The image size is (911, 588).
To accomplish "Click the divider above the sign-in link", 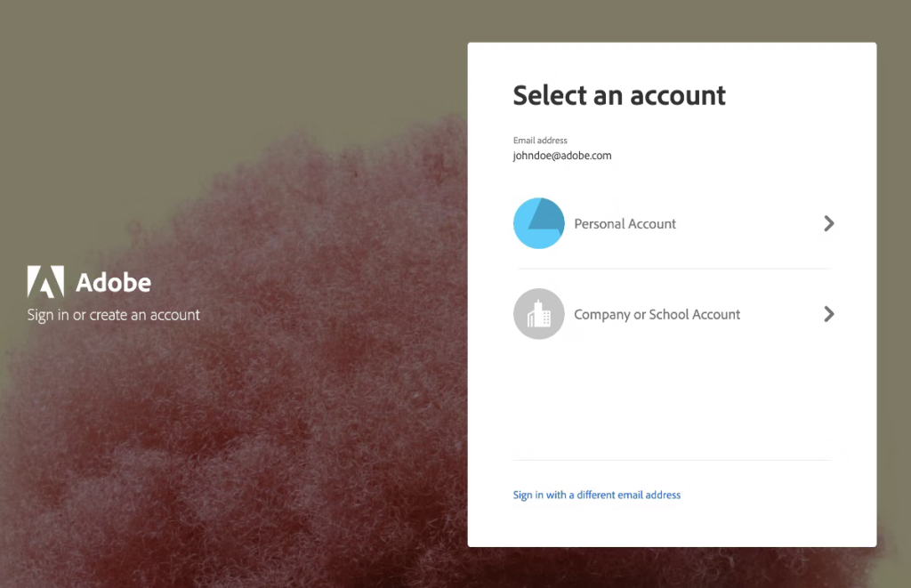I will (672, 460).
